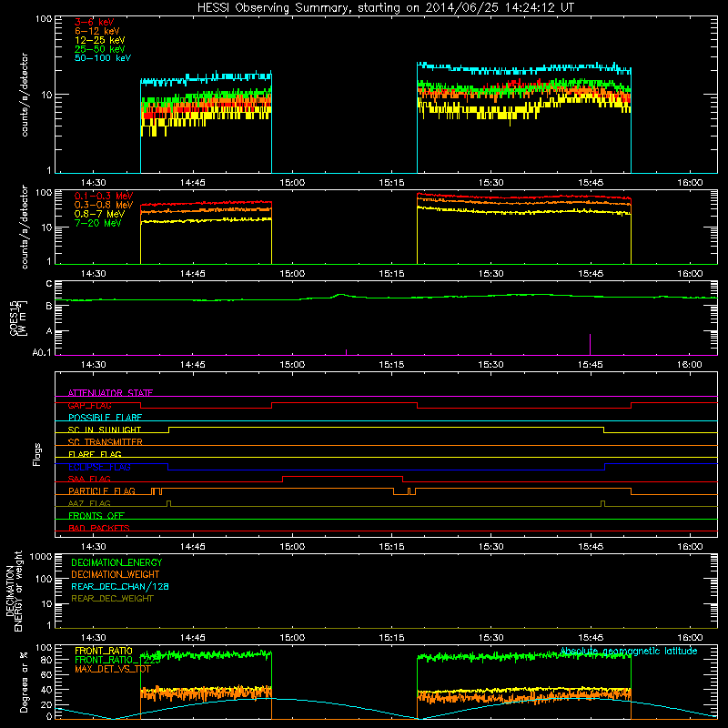The height and width of the screenshot is (728, 728).
Task: Click the Flags axis label
Action: click(x=37, y=454)
